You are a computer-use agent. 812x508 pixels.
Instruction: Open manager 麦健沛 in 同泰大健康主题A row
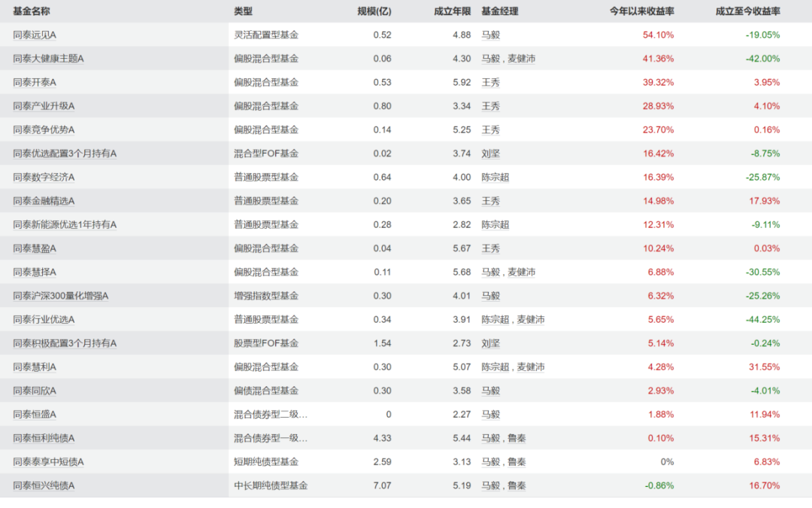point(522,59)
